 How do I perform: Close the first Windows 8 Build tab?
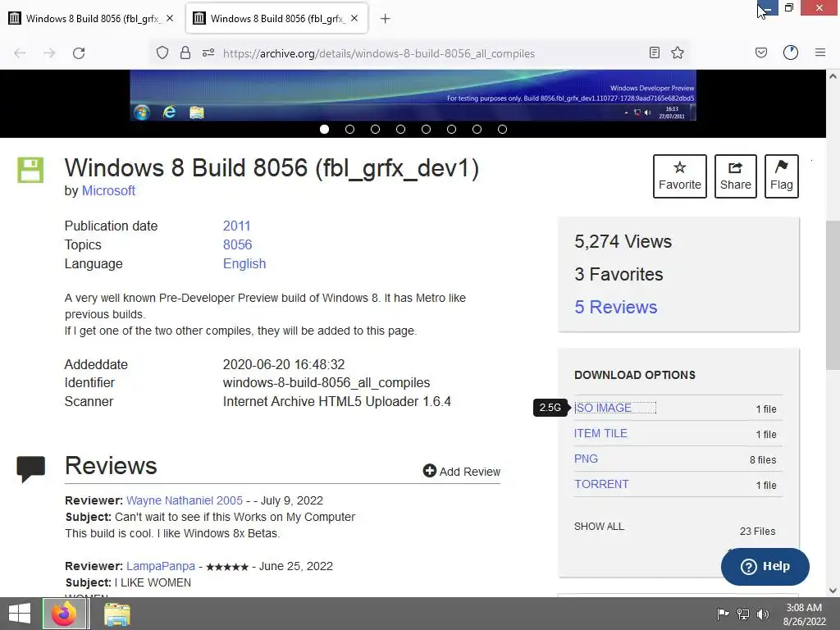click(x=170, y=18)
